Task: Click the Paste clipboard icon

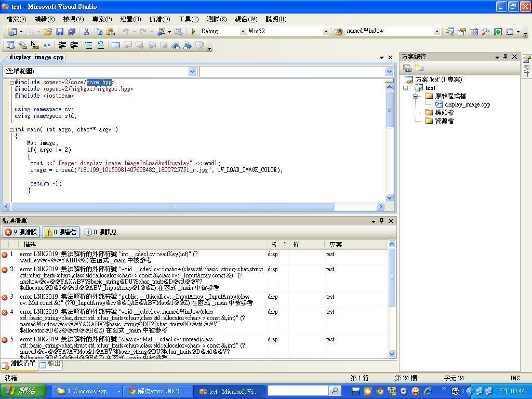Action: click(x=110, y=32)
